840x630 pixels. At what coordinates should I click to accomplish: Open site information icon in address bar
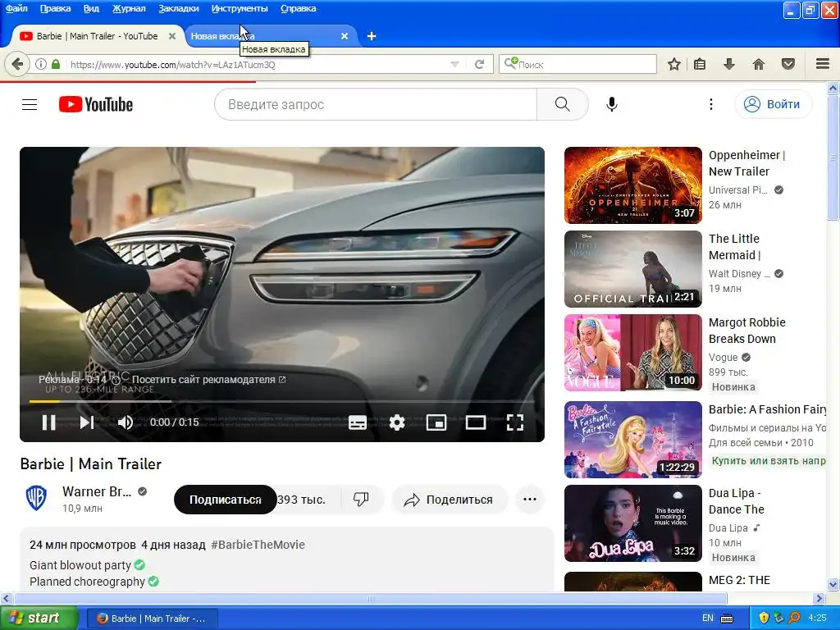(x=41, y=64)
